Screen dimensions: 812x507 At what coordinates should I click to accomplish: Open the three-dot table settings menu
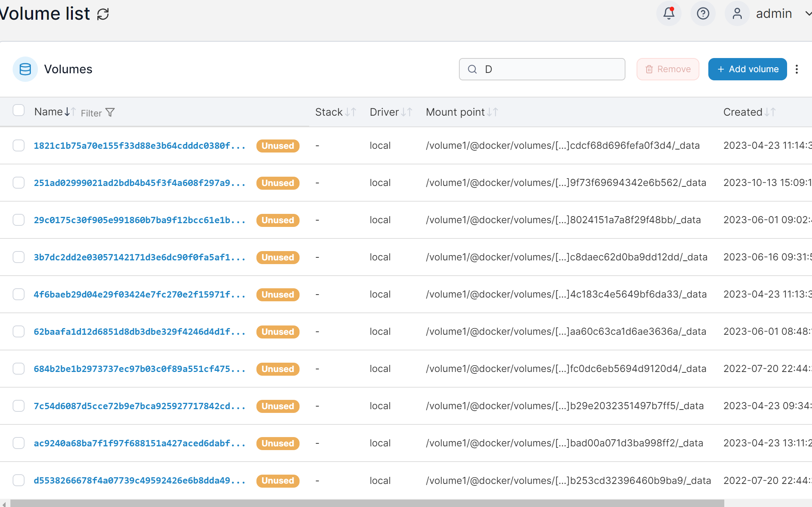pos(796,69)
